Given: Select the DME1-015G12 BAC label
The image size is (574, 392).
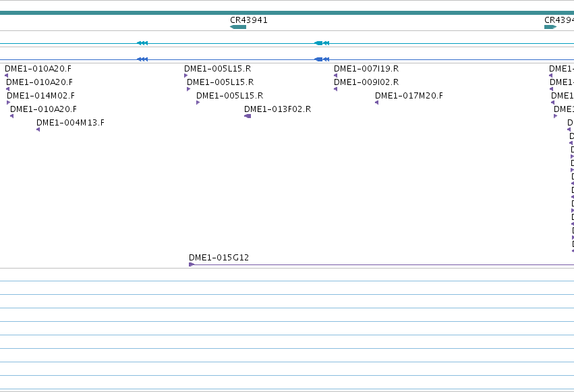Looking at the screenshot, I should tap(219, 258).
